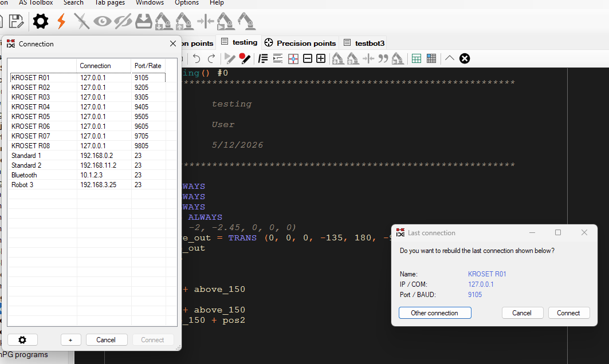Collapse all code blocks with minus-box icon
The width and height of the screenshot is (609, 364).
[x=308, y=58]
